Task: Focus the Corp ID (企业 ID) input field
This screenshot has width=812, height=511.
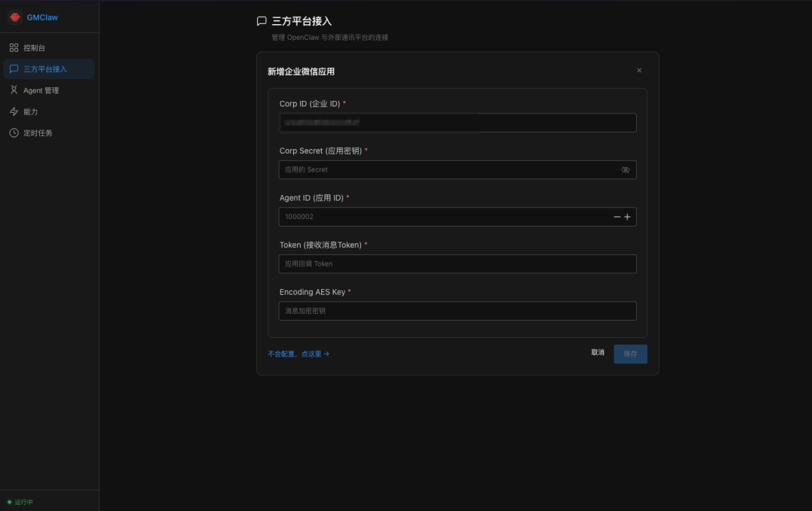Action: pos(457,123)
